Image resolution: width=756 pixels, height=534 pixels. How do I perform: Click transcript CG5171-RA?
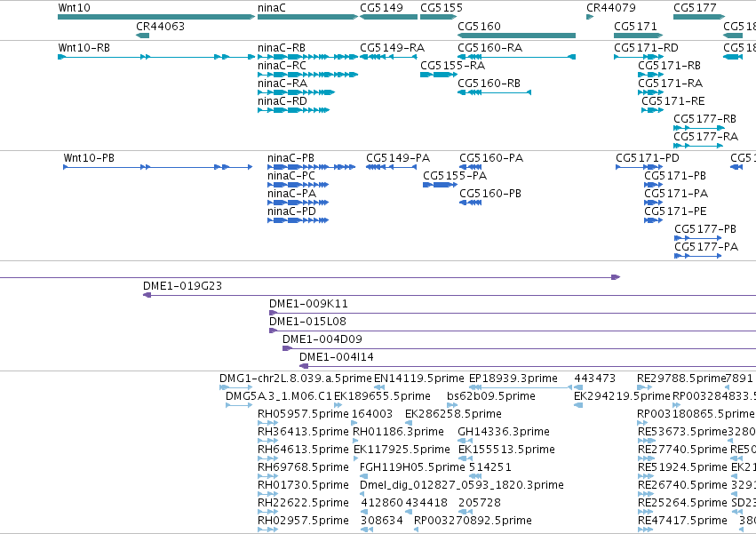pos(651,92)
